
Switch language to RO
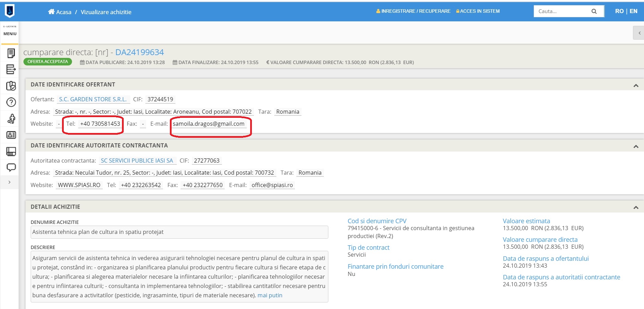(619, 11)
